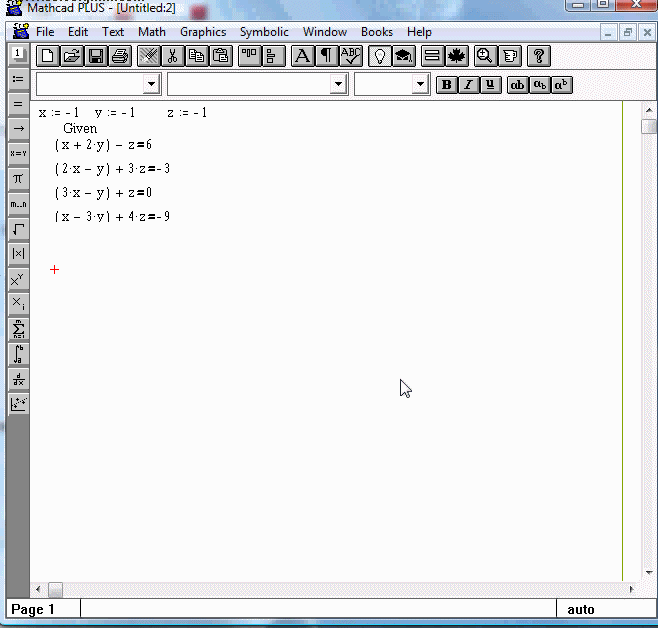Viewport: 658px width, 628px height.
Task: Click the definite integral palette button
Action: (x=18, y=354)
